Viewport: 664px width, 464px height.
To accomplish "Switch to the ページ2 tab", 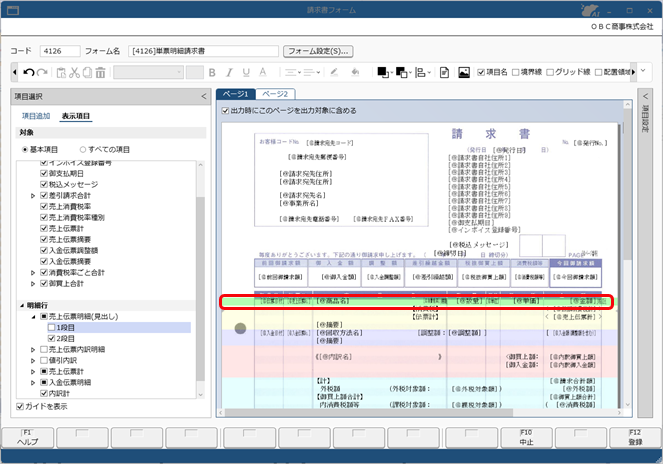I will [x=275, y=94].
